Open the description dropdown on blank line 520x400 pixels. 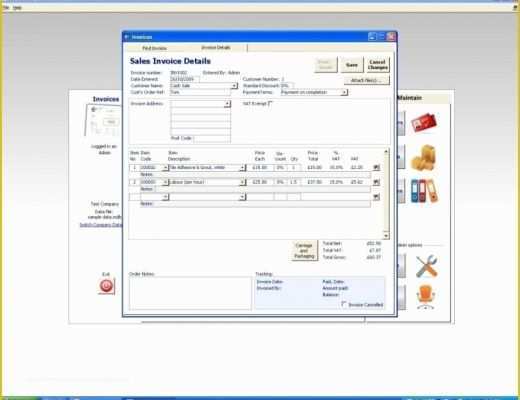[242, 197]
